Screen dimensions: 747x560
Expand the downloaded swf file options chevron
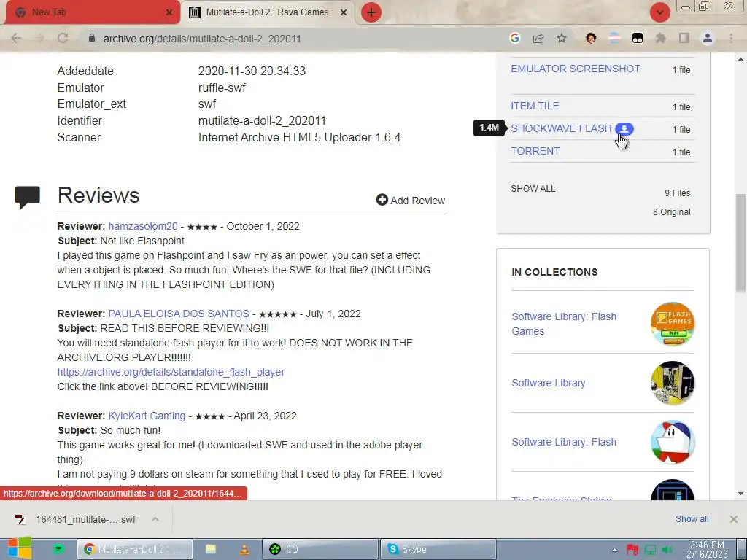click(x=155, y=519)
